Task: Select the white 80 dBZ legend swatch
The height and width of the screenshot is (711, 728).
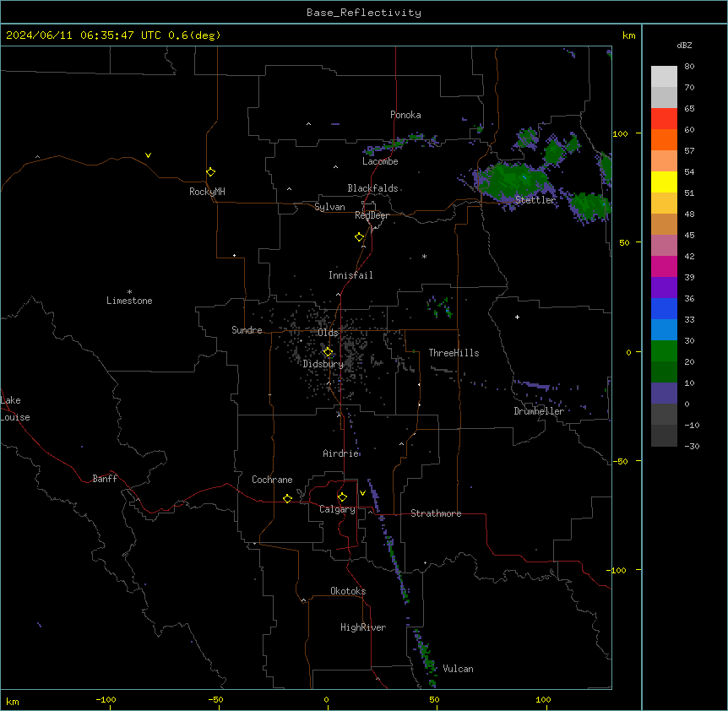Action: pos(664,76)
